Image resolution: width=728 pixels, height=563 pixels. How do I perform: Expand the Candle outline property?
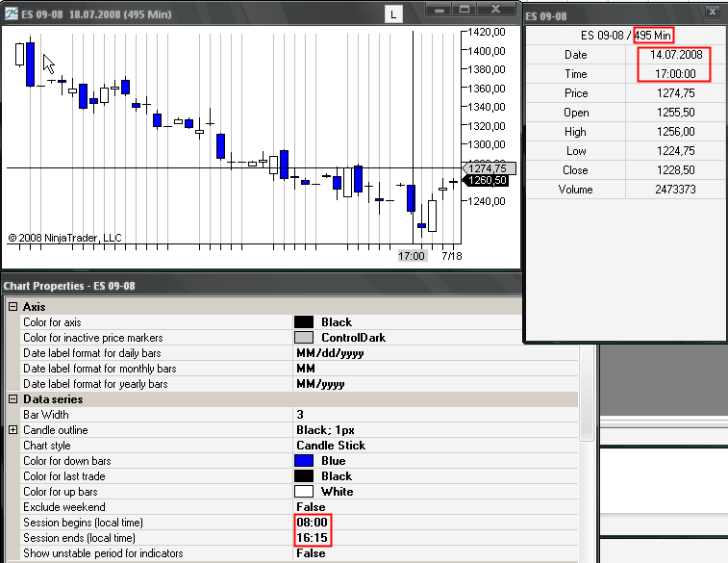tap(13, 429)
